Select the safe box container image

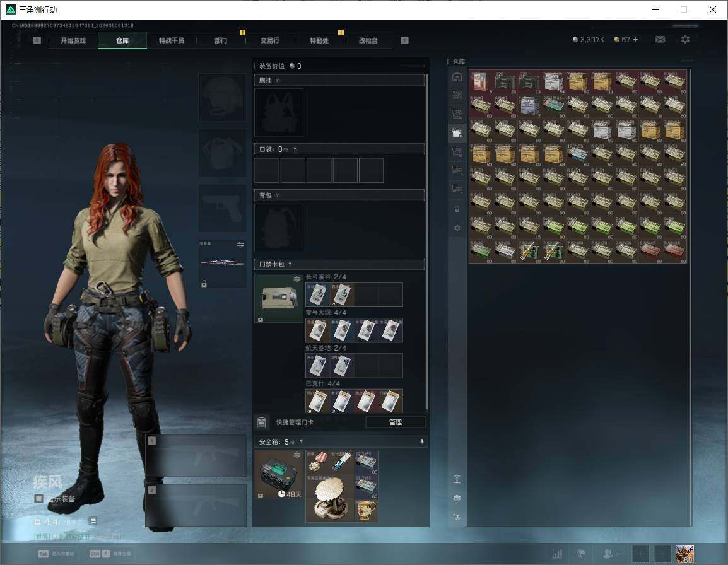[279, 474]
